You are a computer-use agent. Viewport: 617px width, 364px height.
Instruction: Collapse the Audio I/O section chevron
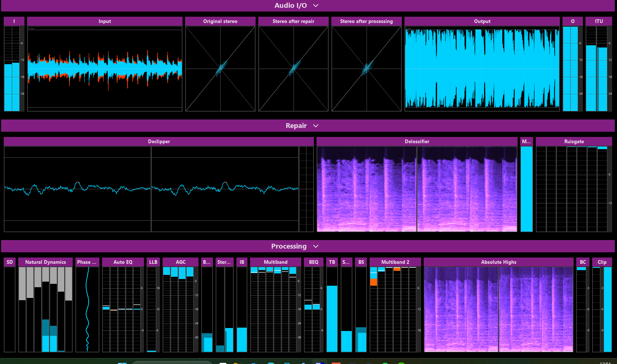click(316, 6)
